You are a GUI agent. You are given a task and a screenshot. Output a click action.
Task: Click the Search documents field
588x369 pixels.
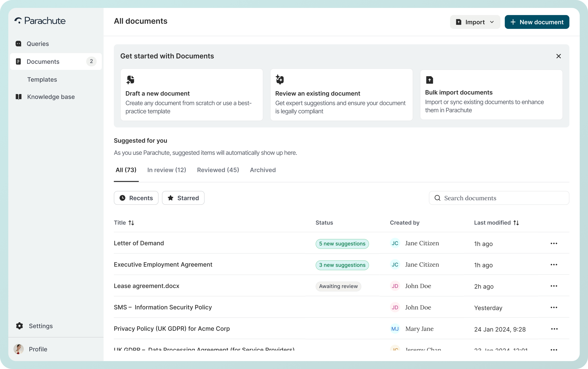pyautogui.click(x=499, y=198)
